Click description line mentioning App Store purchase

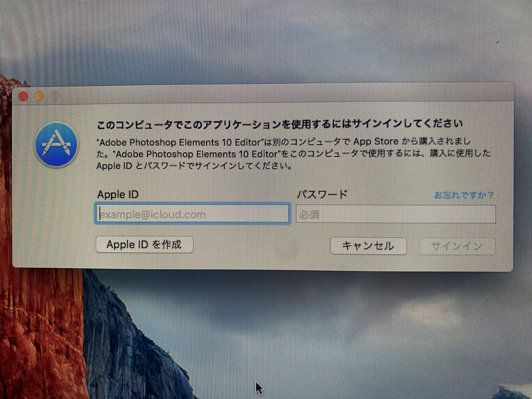tap(284, 142)
